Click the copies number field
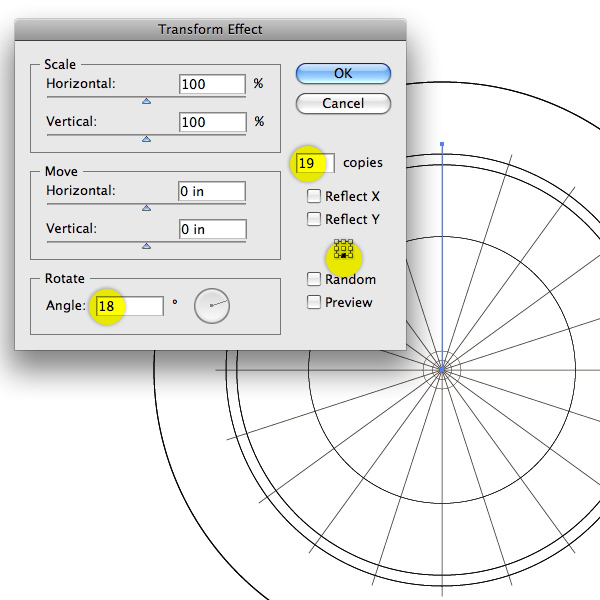The image size is (600, 600). pos(315,163)
